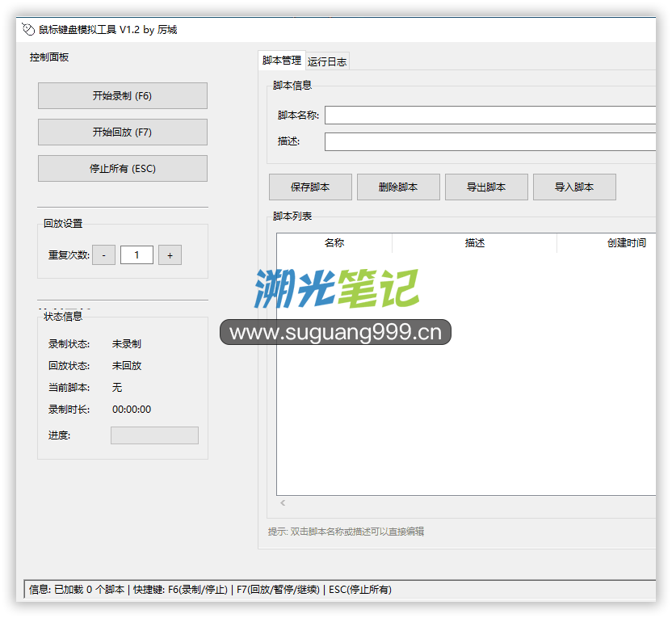Decrease repeat count with minus button
The width and height of the screenshot is (672, 618).
tap(103, 255)
